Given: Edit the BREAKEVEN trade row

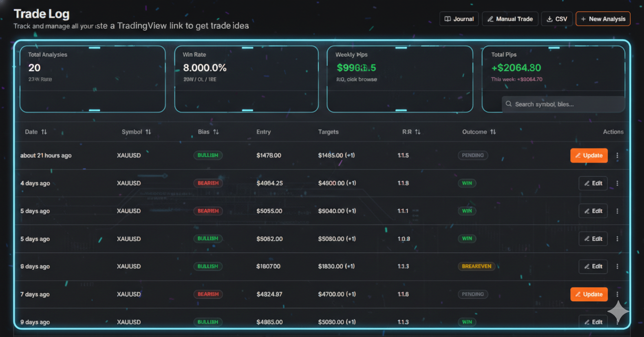Looking at the screenshot, I should [593, 266].
